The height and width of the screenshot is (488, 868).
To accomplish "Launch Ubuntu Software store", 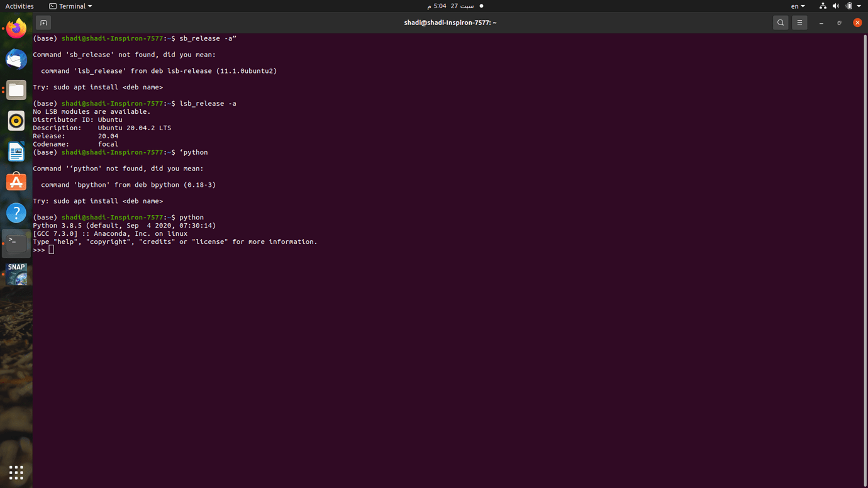I will tap(16, 182).
